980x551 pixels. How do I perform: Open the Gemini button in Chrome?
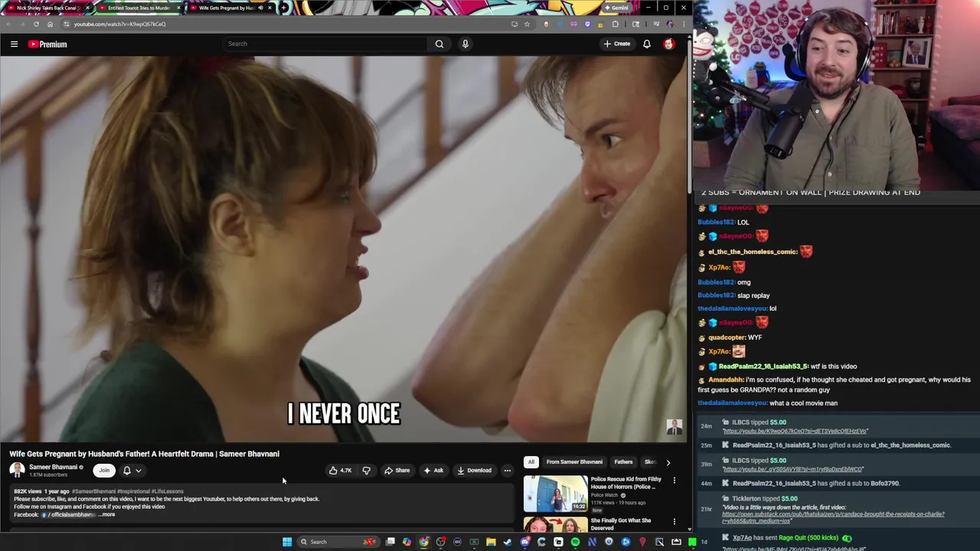[616, 8]
